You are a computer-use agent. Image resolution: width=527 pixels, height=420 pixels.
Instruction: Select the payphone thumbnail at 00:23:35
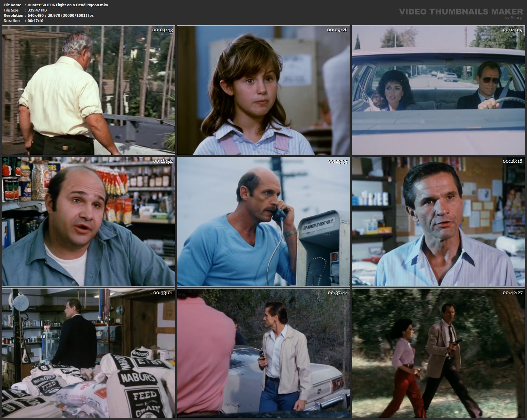coord(263,222)
